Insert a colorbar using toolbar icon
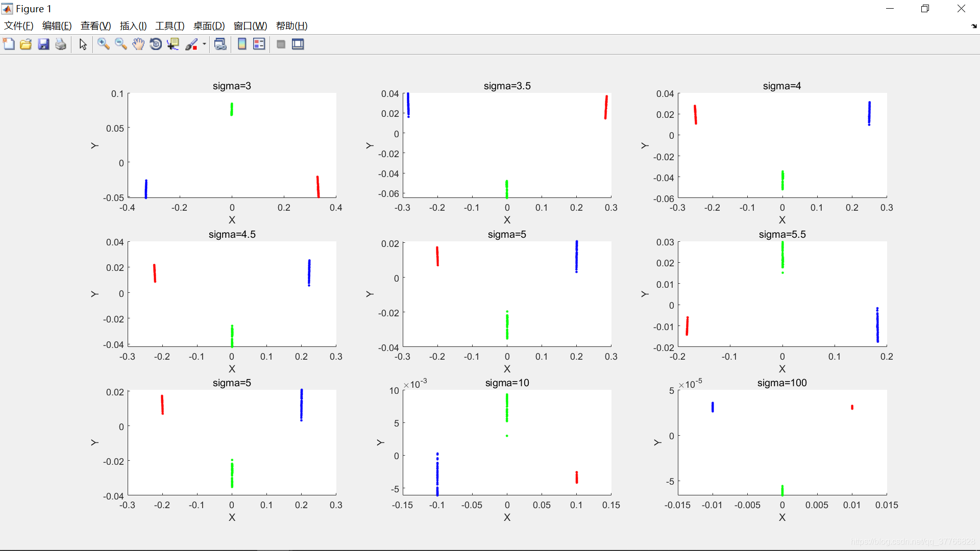Image resolution: width=980 pixels, height=551 pixels. click(x=242, y=44)
